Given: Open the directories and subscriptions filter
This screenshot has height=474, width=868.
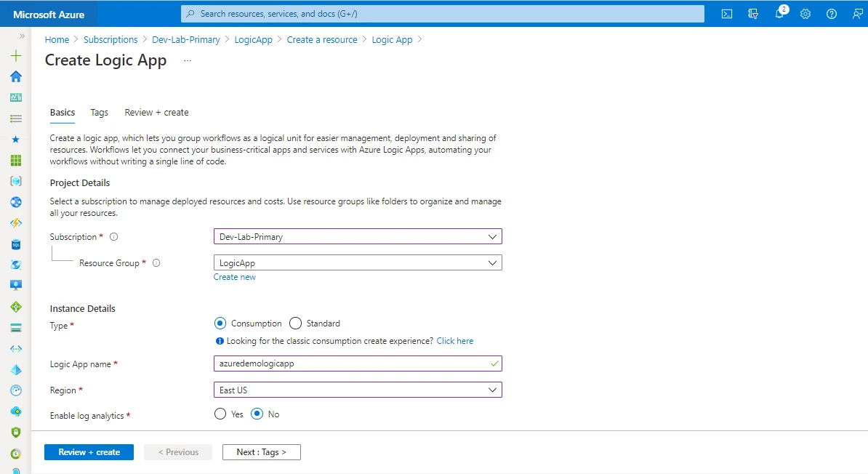Looking at the screenshot, I should click(x=753, y=13).
